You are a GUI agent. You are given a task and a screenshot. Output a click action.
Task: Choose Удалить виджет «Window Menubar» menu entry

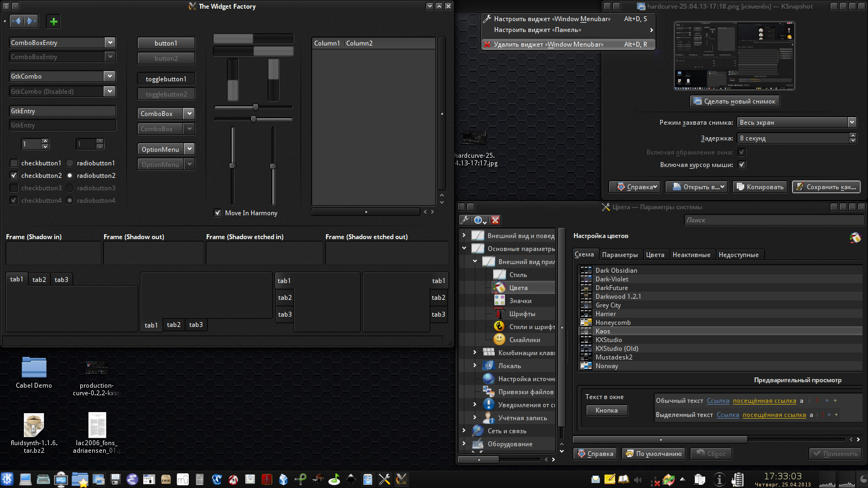pyautogui.click(x=568, y=44)
